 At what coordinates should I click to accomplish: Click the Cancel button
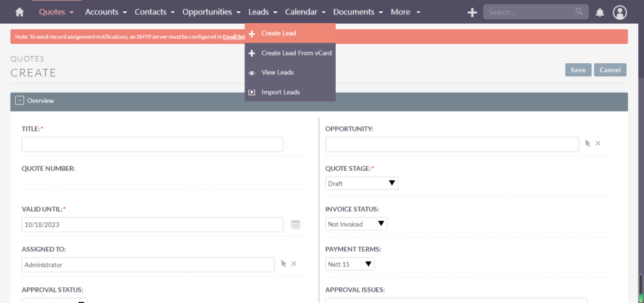(610, 70)
